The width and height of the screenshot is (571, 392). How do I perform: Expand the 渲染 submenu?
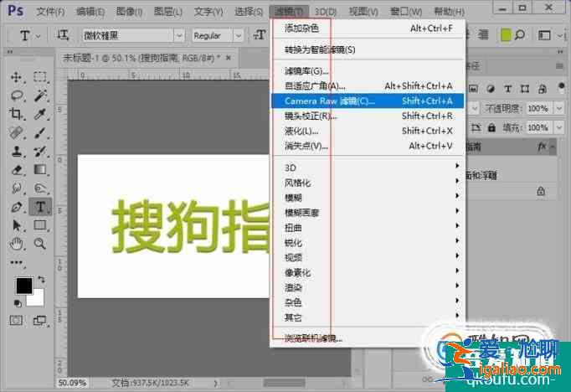pos(368,287)
